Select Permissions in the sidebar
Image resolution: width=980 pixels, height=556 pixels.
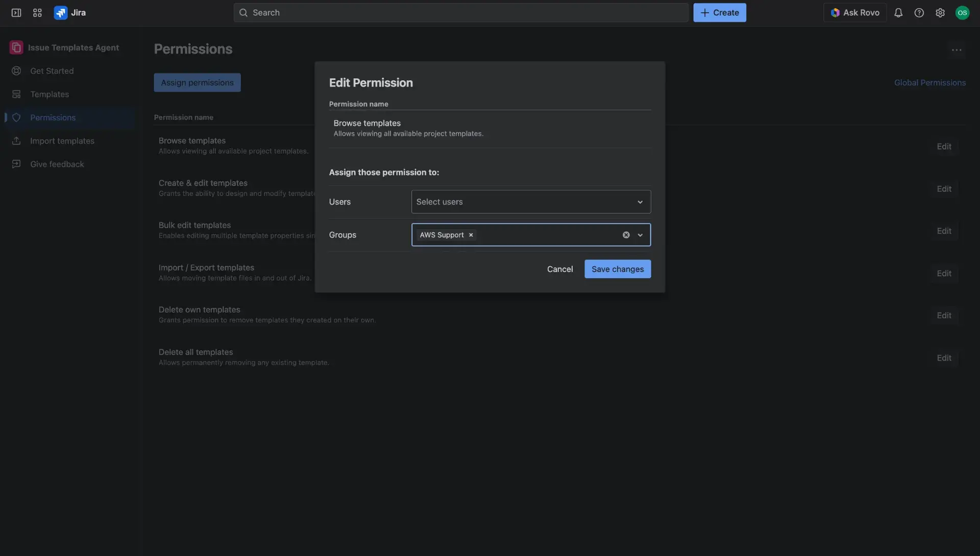(x=52, y=117)
